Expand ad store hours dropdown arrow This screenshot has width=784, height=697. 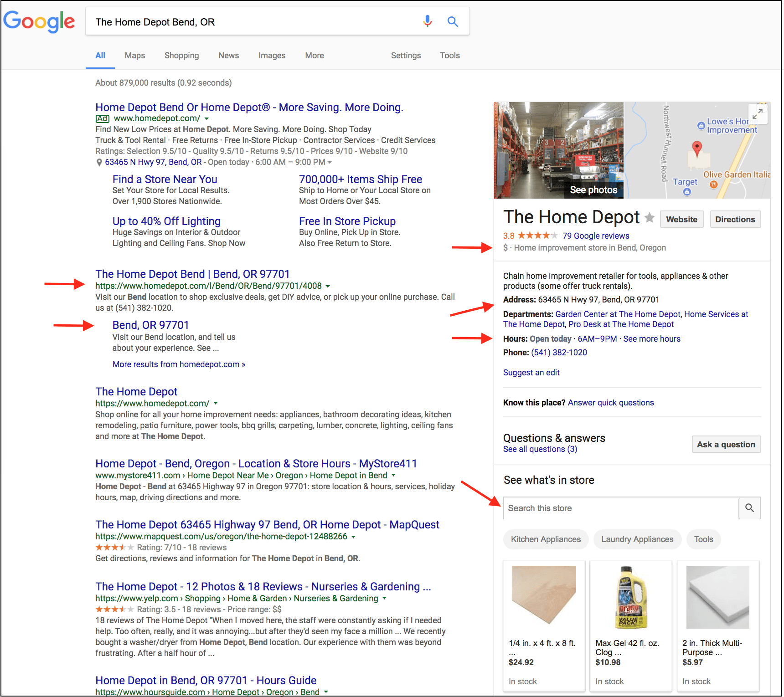coord(330,163)
